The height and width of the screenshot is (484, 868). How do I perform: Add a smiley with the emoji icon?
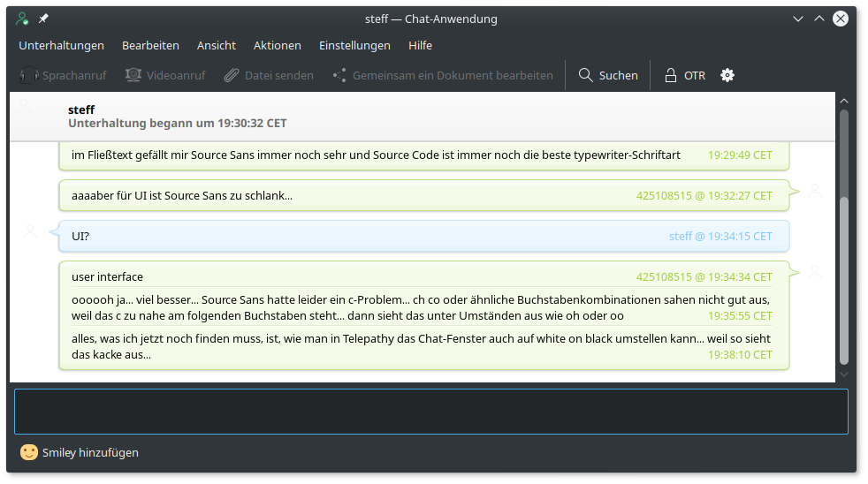coord(29,452)
